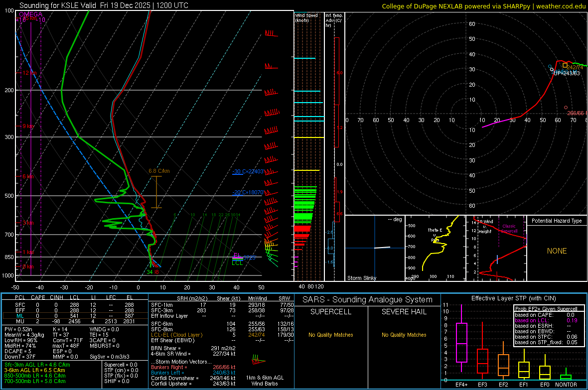588x390 pixels.
Task: Click the SARS - Sounding Analogue System header
Action: pos(367,300)
